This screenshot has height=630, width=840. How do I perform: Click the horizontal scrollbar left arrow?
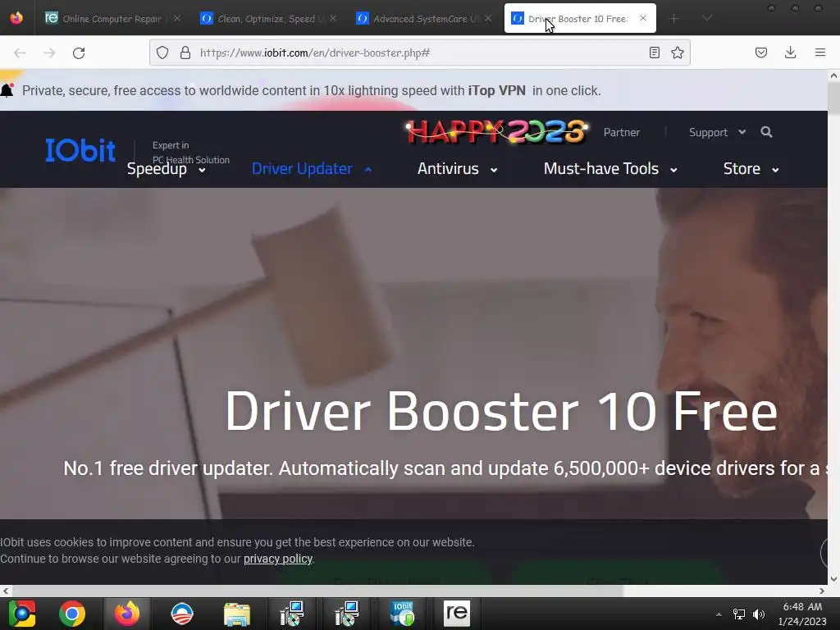coord(6,591)
